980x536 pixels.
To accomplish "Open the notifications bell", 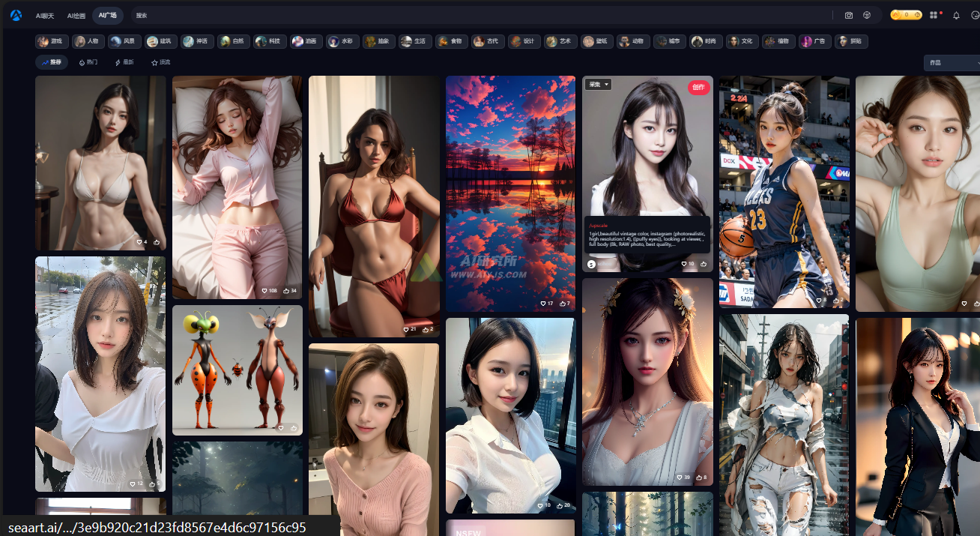I will coord(956,15).
